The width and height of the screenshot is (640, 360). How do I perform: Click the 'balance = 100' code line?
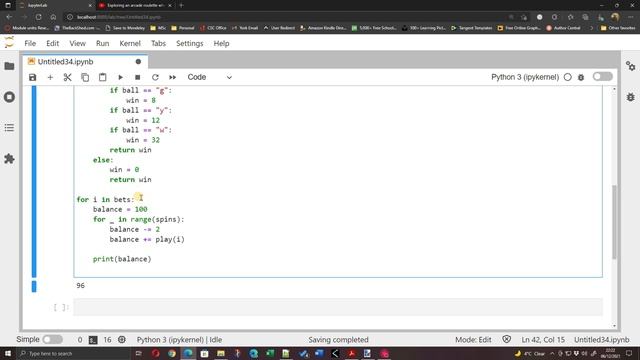pos(120,209)
